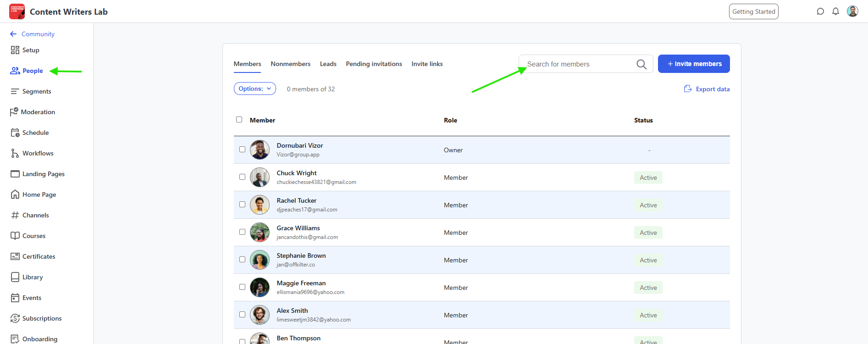This screenshot has height=344, width=868.
Task: Open the chat messages icon
Action: (820, 11)
